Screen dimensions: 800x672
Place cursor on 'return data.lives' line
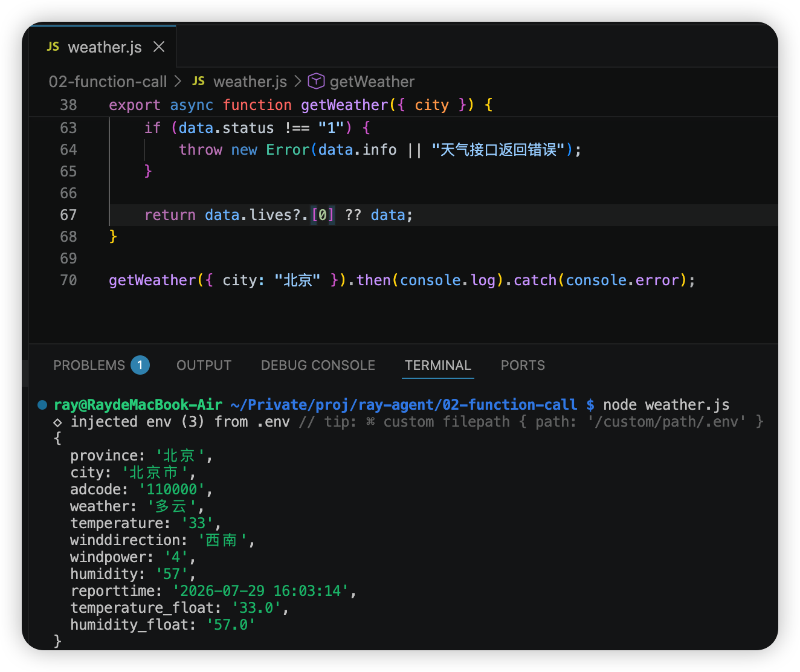tap(279, 215)
